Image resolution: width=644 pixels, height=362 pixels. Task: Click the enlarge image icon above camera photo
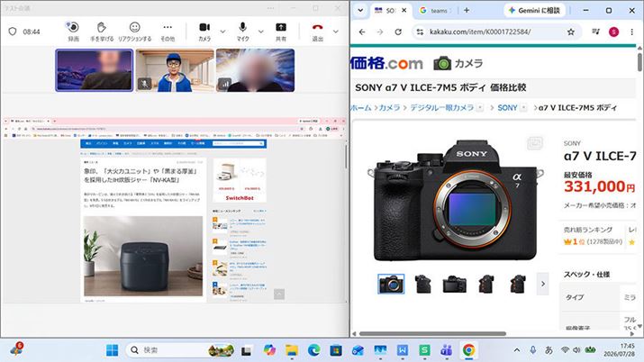coord(535,143)
